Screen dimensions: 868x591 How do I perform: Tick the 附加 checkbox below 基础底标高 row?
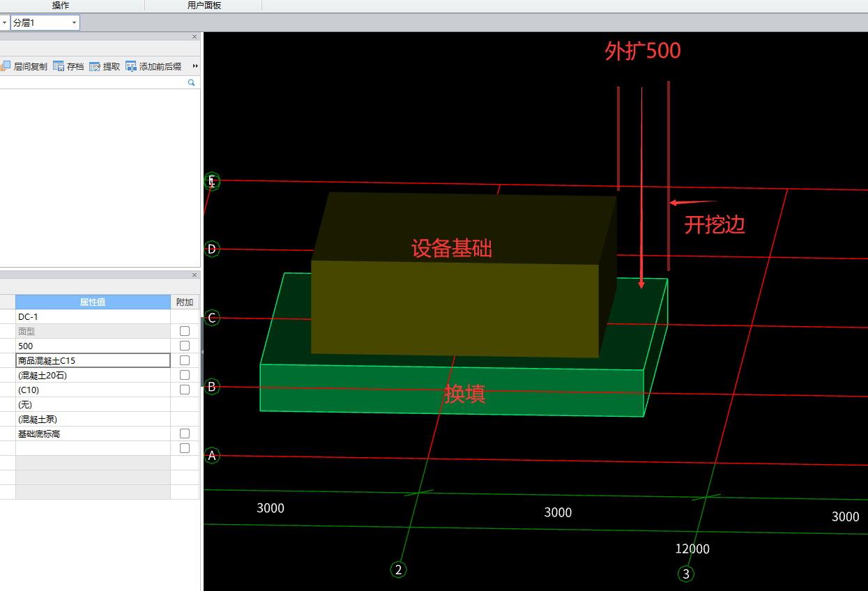tap(185, 448)
